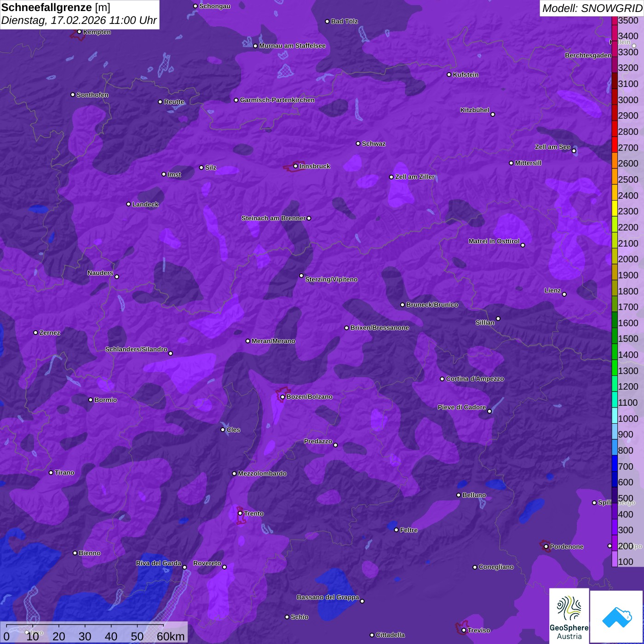Select the Zernez town label
This screenshot has height=644, width=644.
coord(50,333)
